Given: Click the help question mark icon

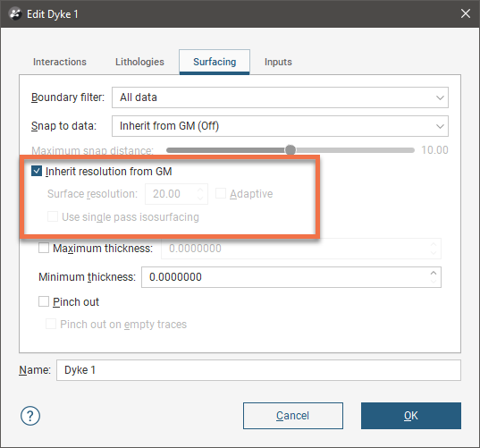Looking at the screenshot, I should [30, 416].
